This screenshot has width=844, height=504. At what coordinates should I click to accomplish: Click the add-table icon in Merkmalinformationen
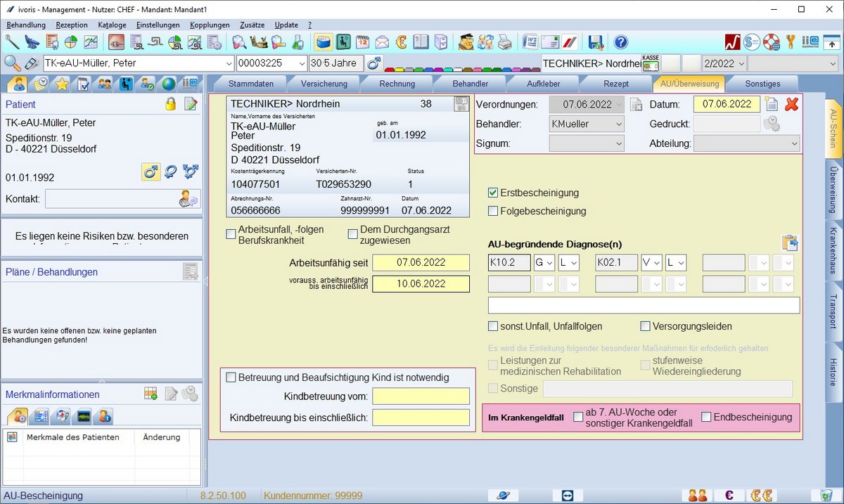tap(151, 394)
